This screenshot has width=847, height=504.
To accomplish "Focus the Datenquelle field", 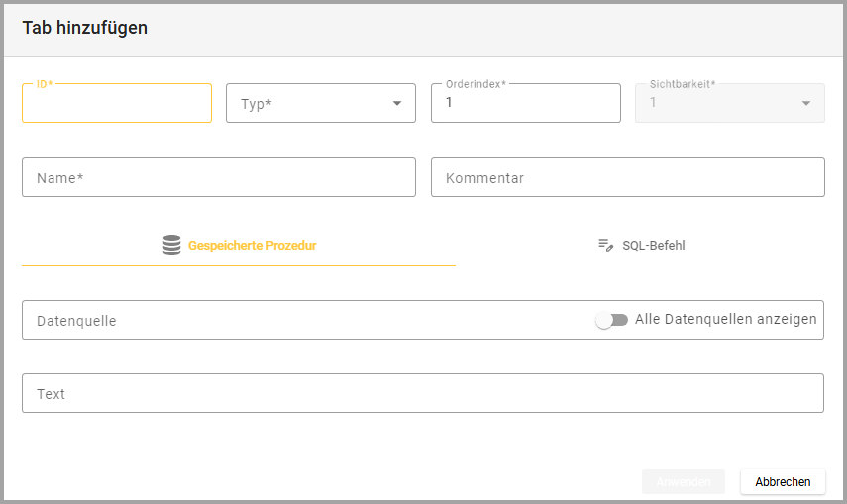I will point(297,321).
